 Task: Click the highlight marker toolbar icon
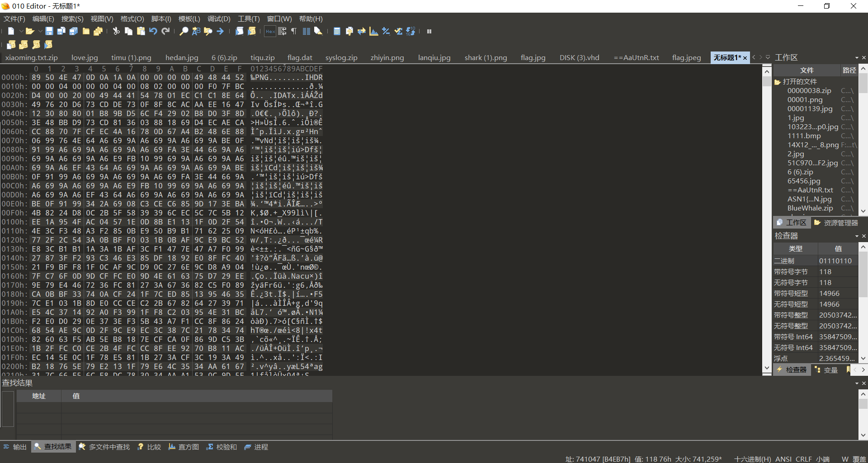coord(318,31)
